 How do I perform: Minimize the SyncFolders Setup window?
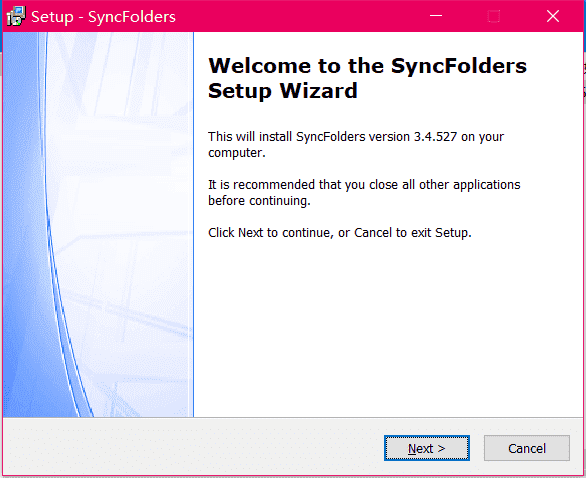tap(436, 16)
